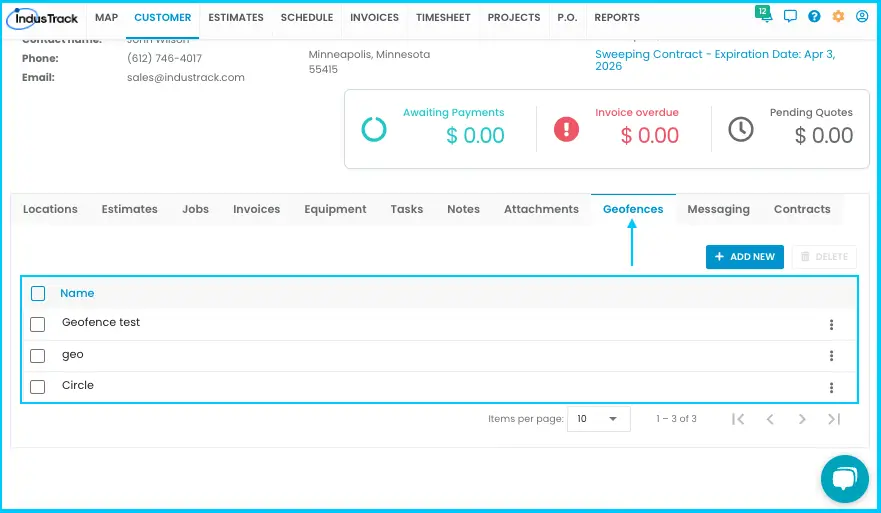
Task: Open the MAP menu item
Action: coord(106,17)
